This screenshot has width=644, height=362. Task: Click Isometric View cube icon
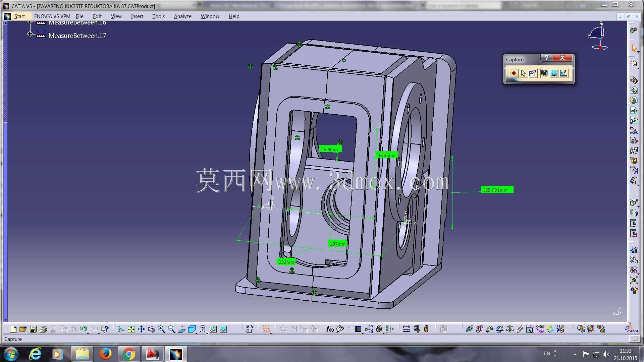[192, 329]
